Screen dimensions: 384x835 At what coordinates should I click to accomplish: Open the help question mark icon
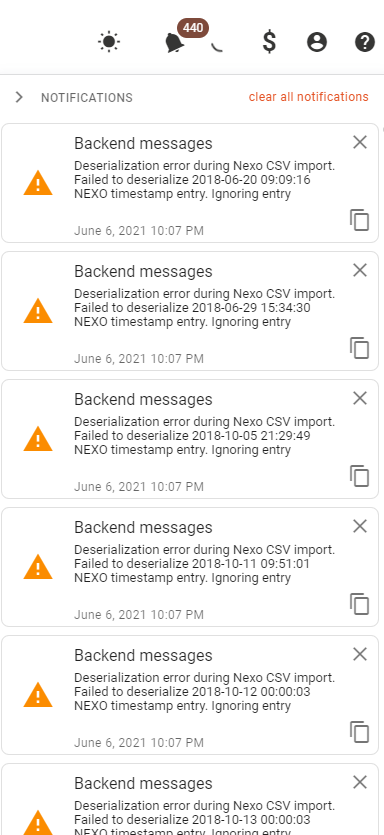pos(365,42)
